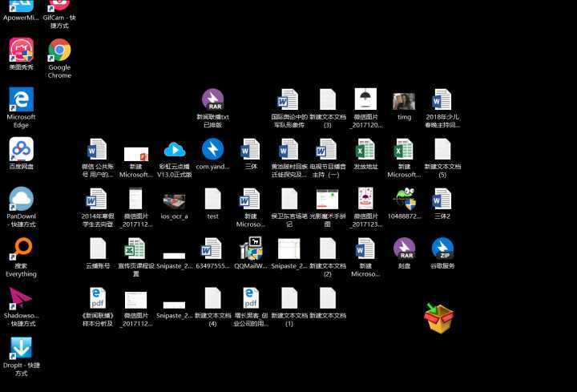Viewport: 577px width, 392px height.
Task: Select the text file named test
Action: [x=212, y=200]
